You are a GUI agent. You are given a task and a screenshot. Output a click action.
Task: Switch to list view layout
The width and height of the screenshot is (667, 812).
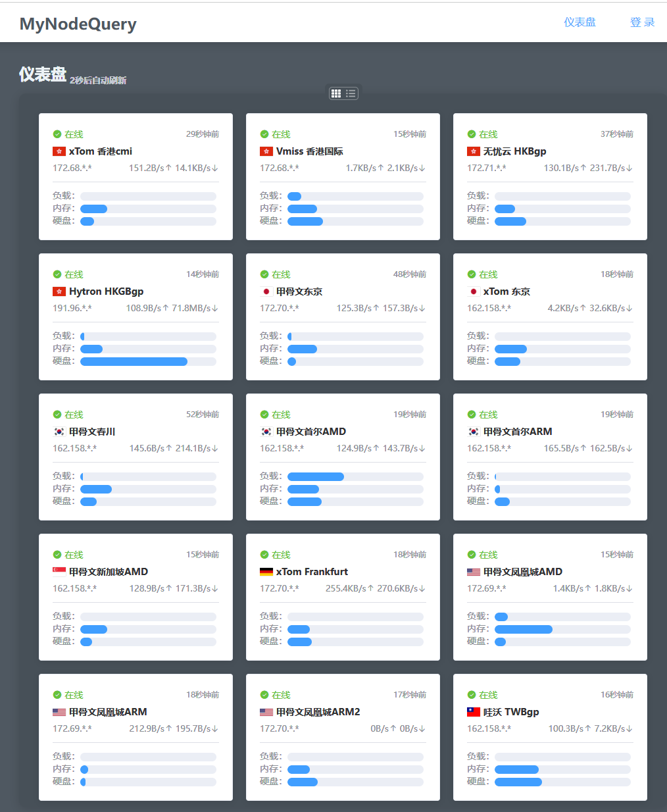(351, 93)
